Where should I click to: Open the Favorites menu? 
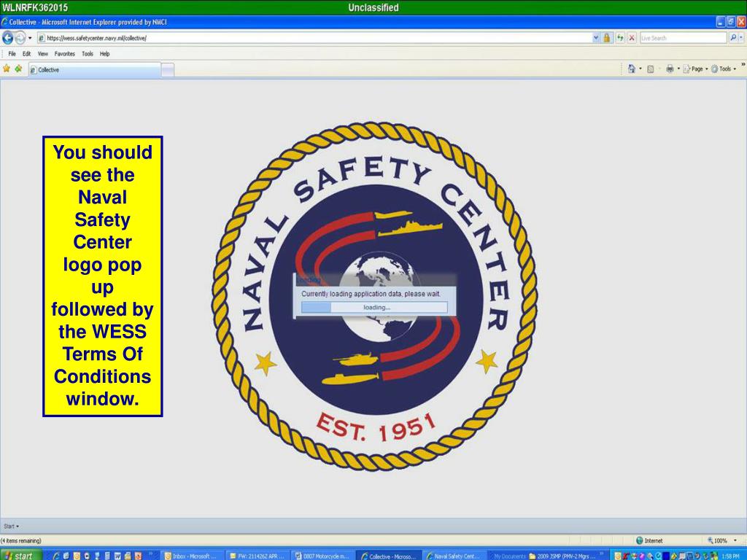click(x=65, y=54)
